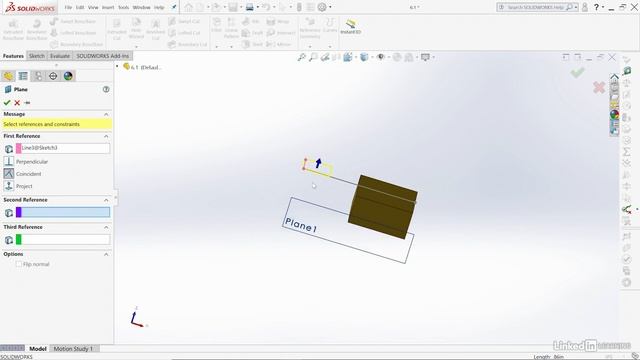
Task: Click the First Reference field showing Line3@Sketch3
Action: 65,148
